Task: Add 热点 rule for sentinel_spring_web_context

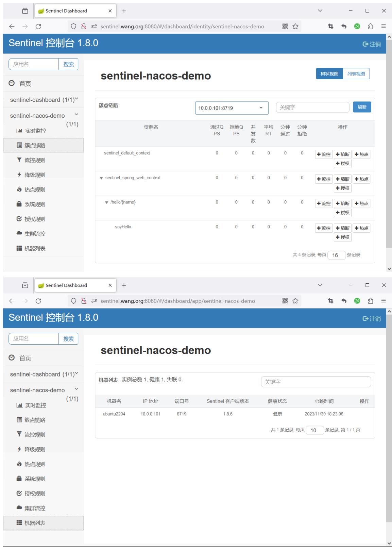Action: point(361,179)
